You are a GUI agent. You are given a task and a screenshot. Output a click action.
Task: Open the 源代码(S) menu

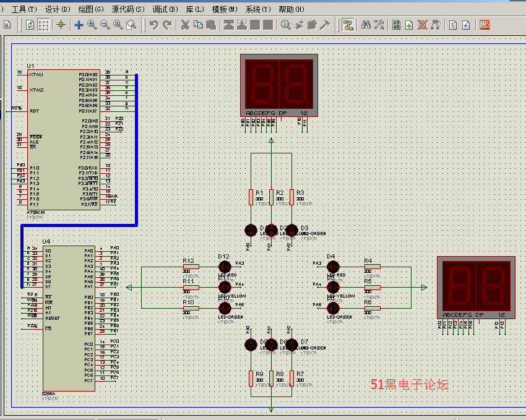pyautogui.click(x=128, y=9)
